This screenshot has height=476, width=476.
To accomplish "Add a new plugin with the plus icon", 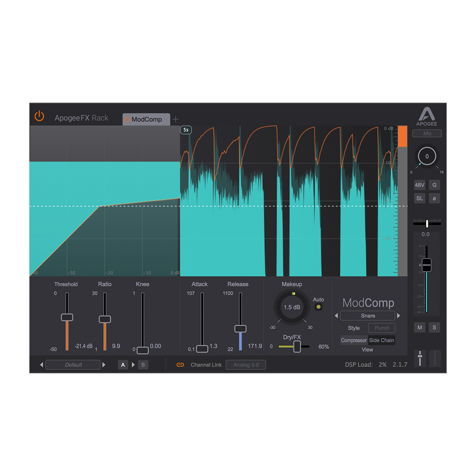I will tap(176, 119).
